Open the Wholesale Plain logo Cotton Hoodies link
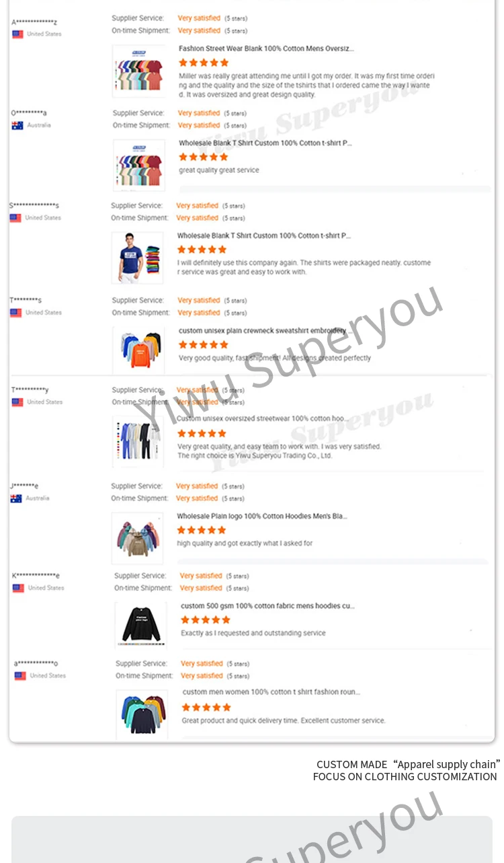This screenshot has width=504, height=863. click(x=262, y=517)
